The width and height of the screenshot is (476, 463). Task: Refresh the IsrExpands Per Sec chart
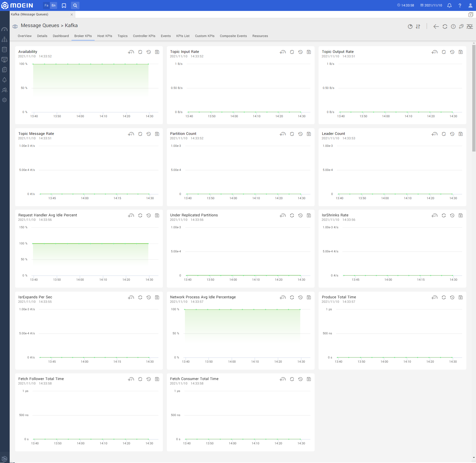(140, 298)
